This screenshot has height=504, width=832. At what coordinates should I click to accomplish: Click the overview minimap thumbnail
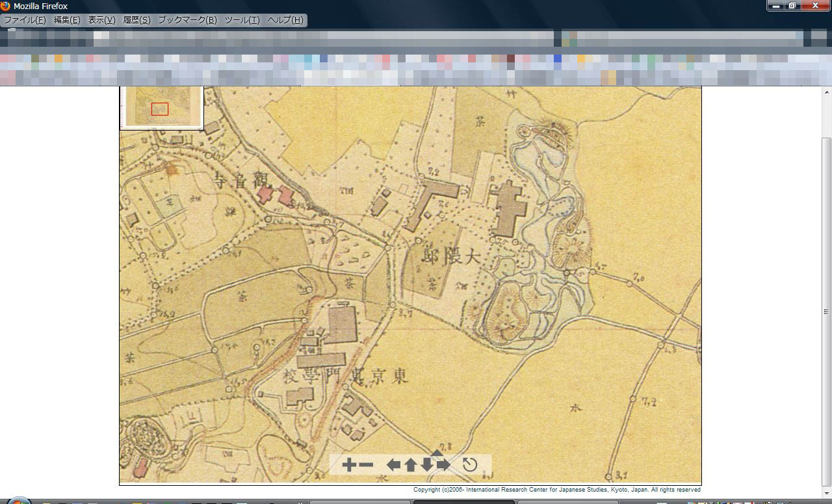[x=162, y=107]
